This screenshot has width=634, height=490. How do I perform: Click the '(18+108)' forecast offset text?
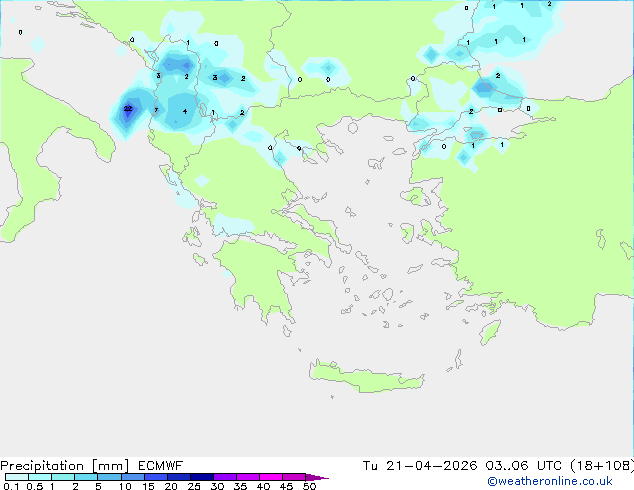[602, 466]
